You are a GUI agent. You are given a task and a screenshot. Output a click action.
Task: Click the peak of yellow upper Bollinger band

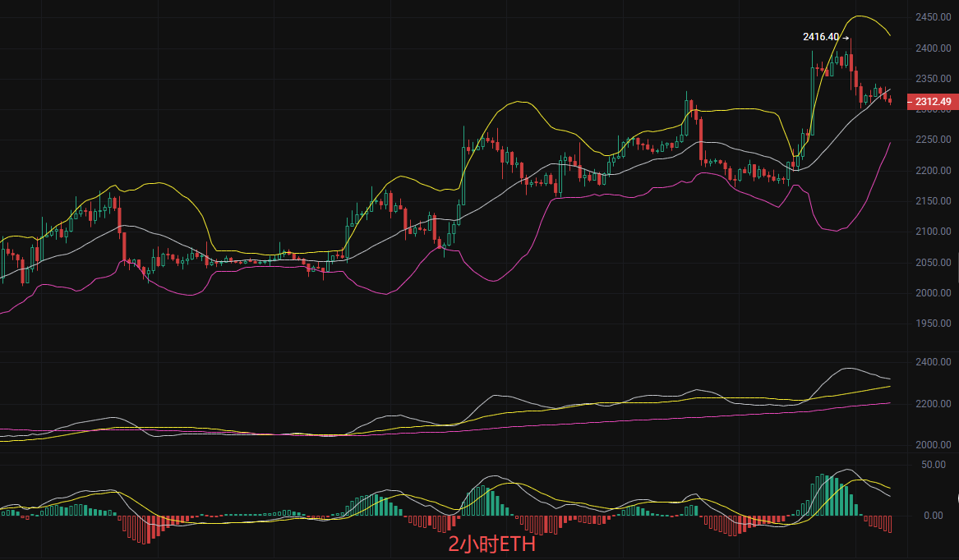tap(860, 16)
